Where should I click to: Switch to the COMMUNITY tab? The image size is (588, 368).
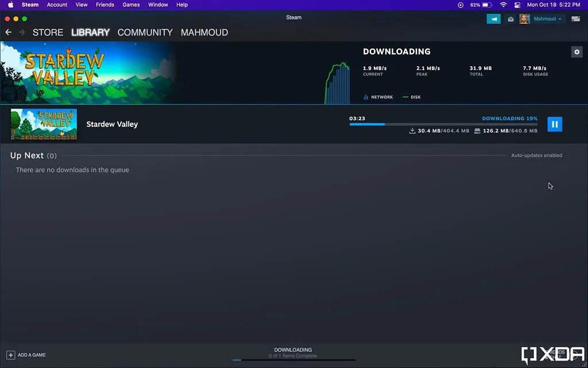145,33
